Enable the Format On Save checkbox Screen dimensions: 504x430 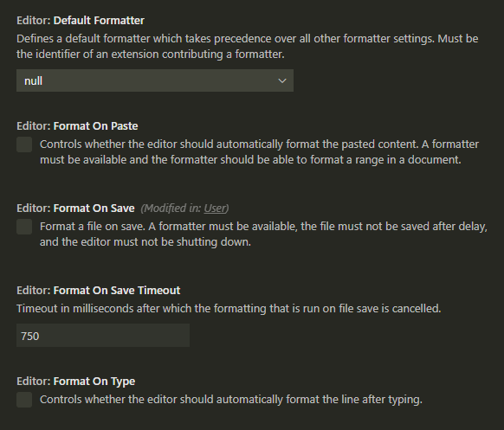point(24,227)
